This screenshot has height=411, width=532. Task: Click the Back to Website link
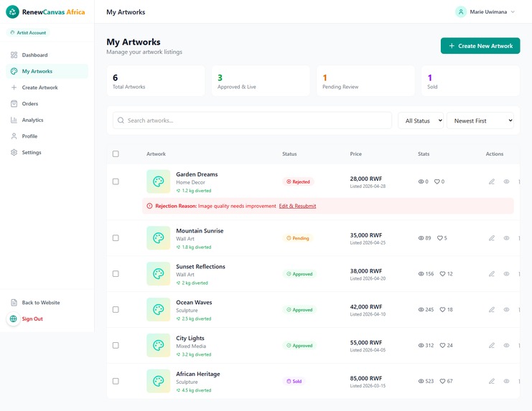point(41,303)
